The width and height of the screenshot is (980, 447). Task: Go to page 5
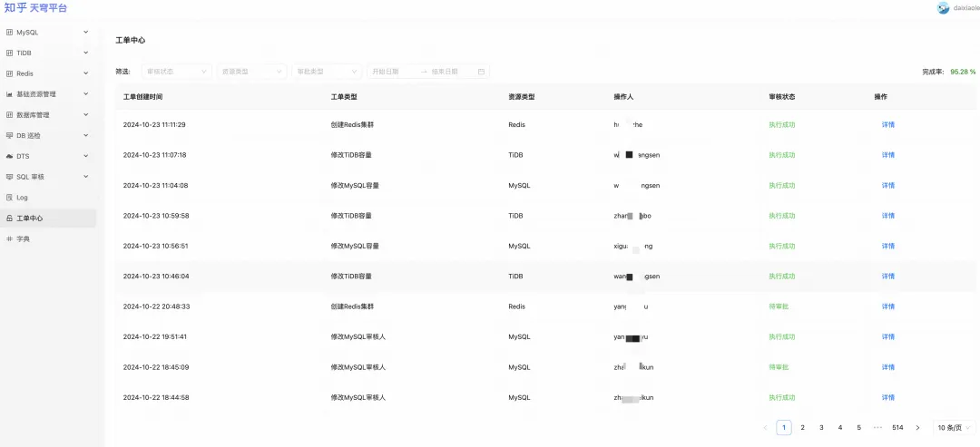point(858,428)
